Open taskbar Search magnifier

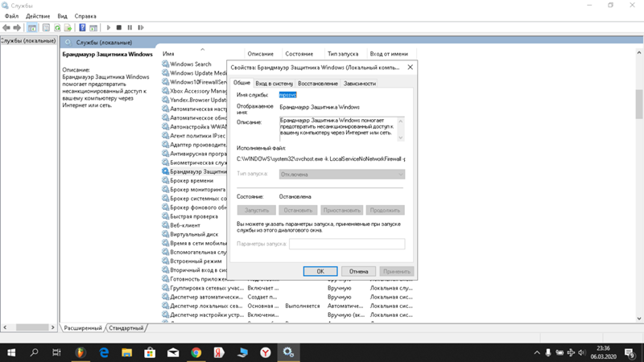click(x=34, y=352)
